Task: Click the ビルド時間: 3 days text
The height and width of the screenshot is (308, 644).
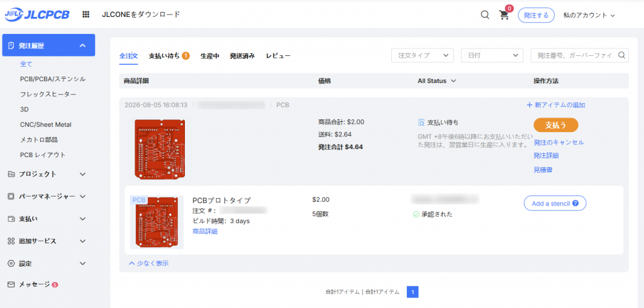Action: (221, 221)
